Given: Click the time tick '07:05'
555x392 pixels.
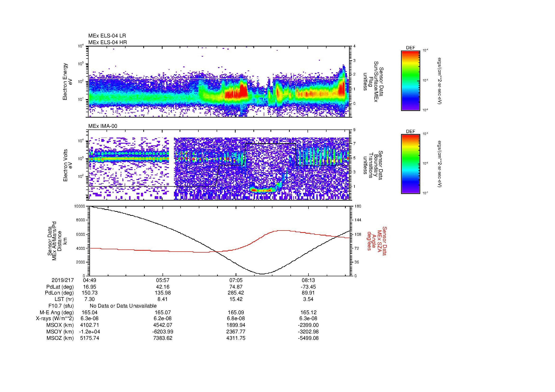Looking at the screenshot, I should coord(236,280).
